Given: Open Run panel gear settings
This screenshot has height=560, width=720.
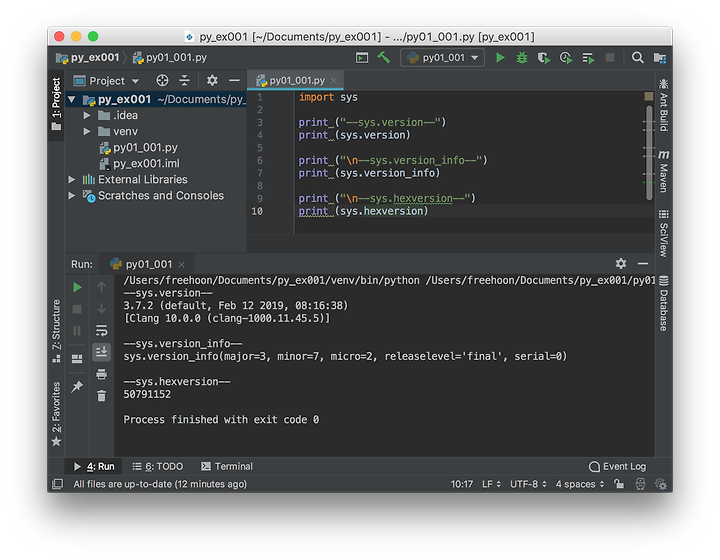Looking at the screenshot, I should pyautogui.click(x=621, y=263).
